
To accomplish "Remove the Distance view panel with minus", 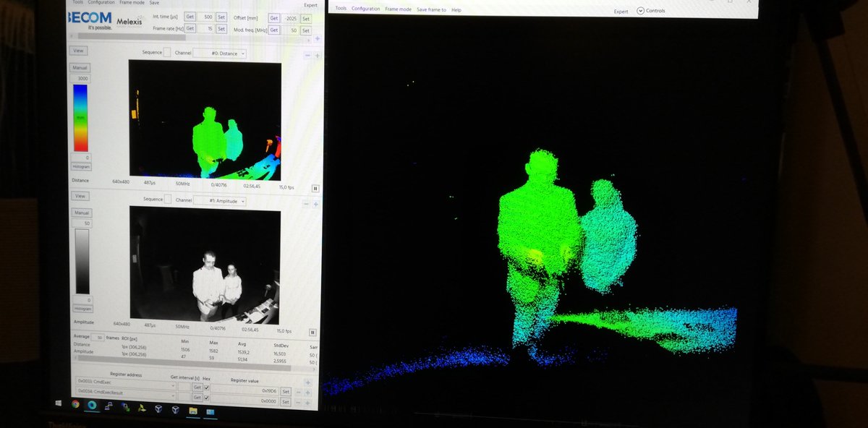I will point(307,56).
